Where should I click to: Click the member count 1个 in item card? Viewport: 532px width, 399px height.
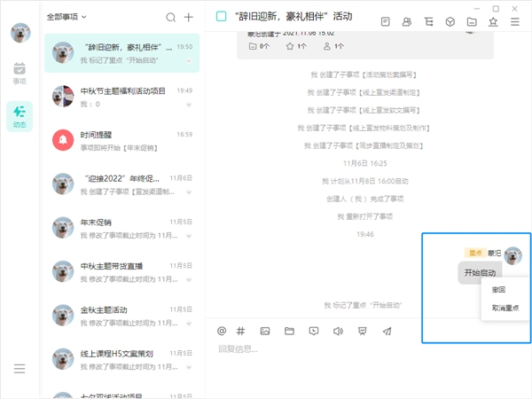coord(333,46)
